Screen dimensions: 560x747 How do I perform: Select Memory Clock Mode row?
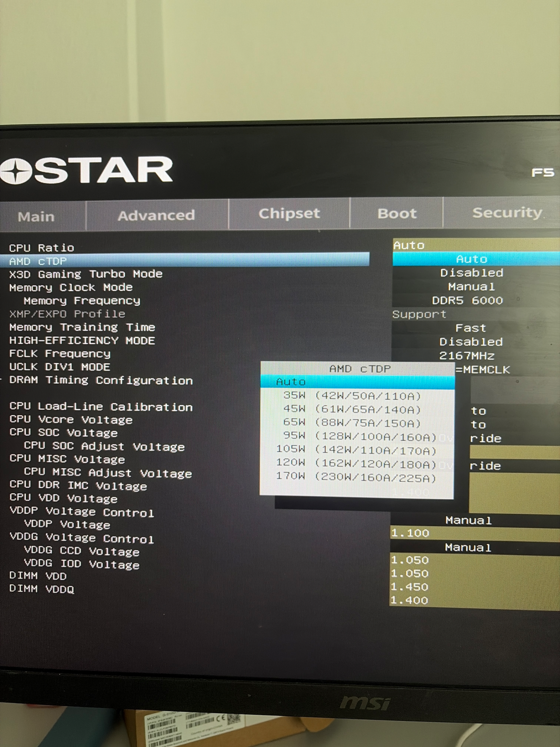[71, 287]
